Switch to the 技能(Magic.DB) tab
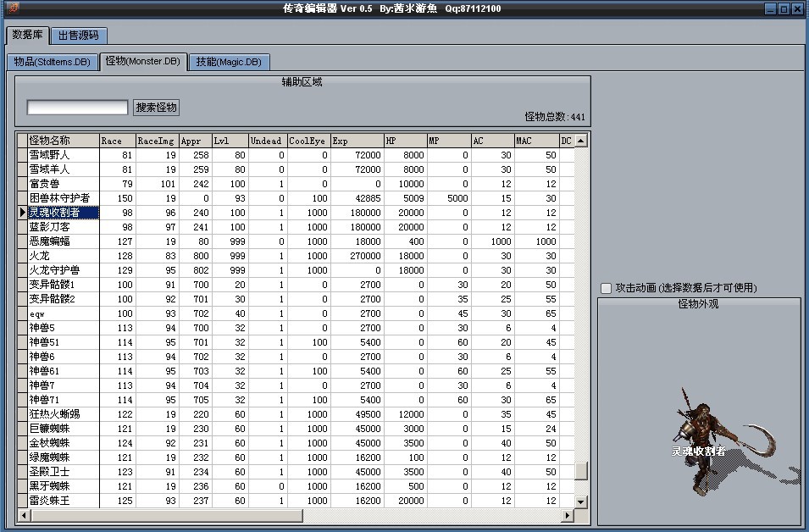 (x=228, y=61)
